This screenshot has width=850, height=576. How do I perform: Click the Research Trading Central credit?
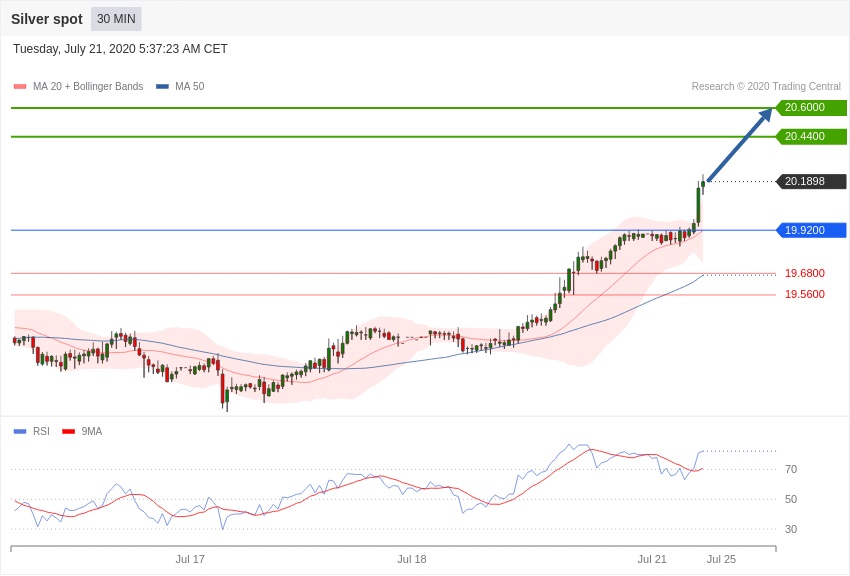pyautogui.click(x=766, y=87)
